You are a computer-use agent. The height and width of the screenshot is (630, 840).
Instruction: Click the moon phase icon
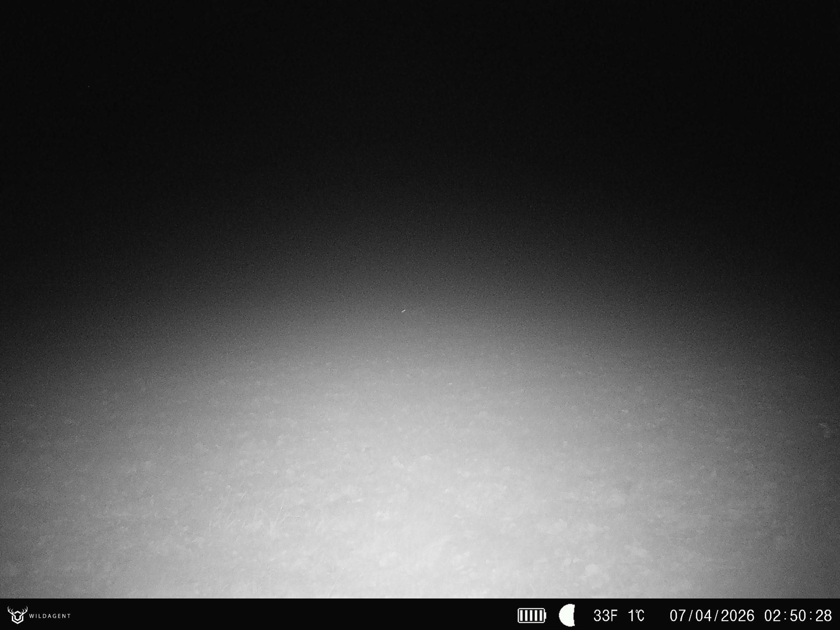tap(567, 616)
